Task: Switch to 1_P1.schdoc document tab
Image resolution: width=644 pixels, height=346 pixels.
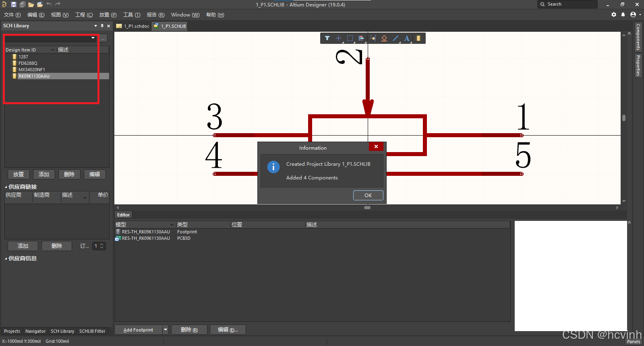Action: coord(133,26)
